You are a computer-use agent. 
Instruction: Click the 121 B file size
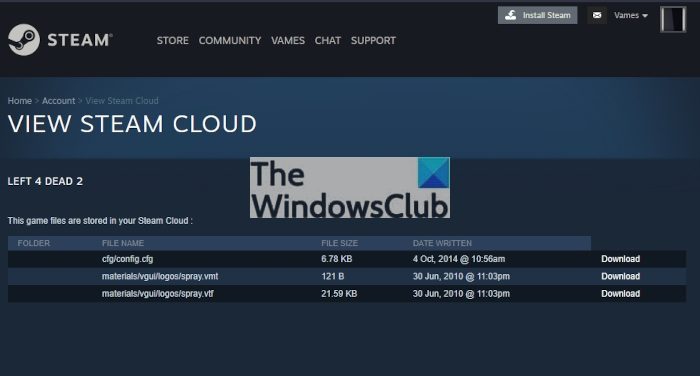pyautogui.click(x=333, y=276)
